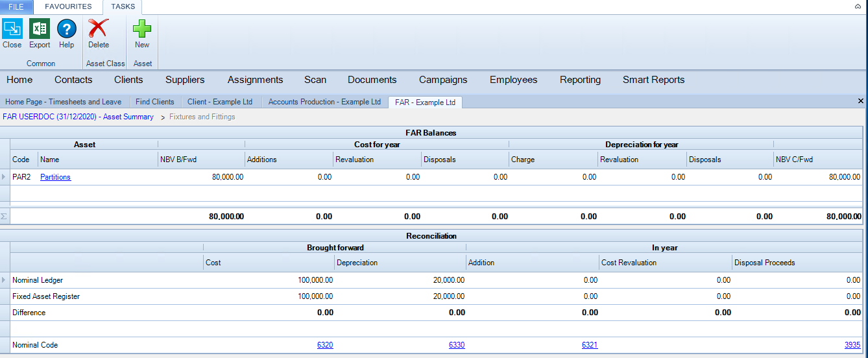Click the Cost column header in Reconciliation
Viewport: 868px width, 358px height.
click(x=269, y=262)
